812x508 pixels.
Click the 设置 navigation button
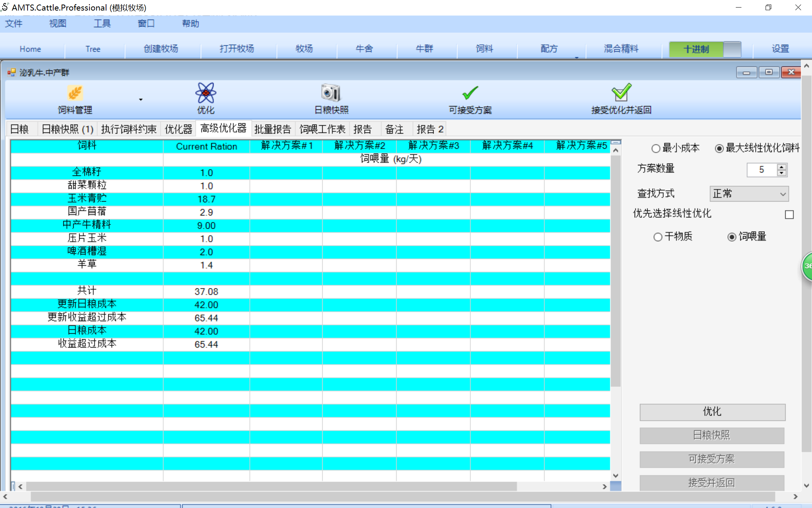[x=780, y=49]
